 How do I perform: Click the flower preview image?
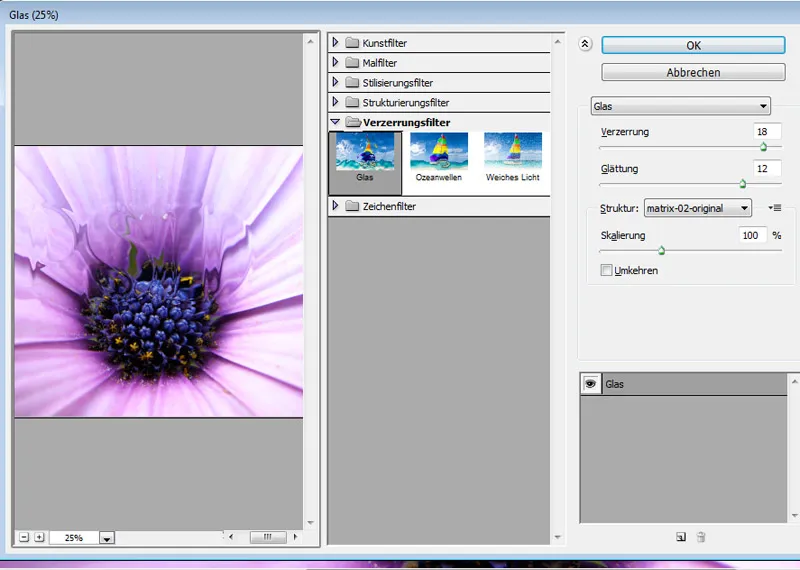159,282
